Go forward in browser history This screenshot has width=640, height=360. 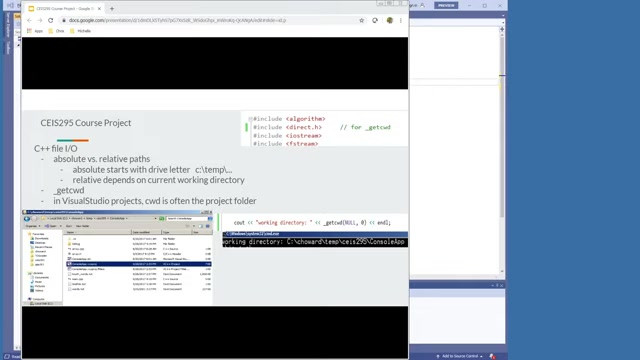(40, 20)
